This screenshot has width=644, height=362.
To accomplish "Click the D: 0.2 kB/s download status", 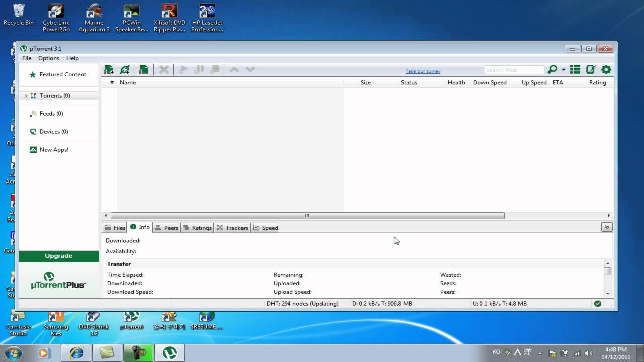I will coord(382,304).
